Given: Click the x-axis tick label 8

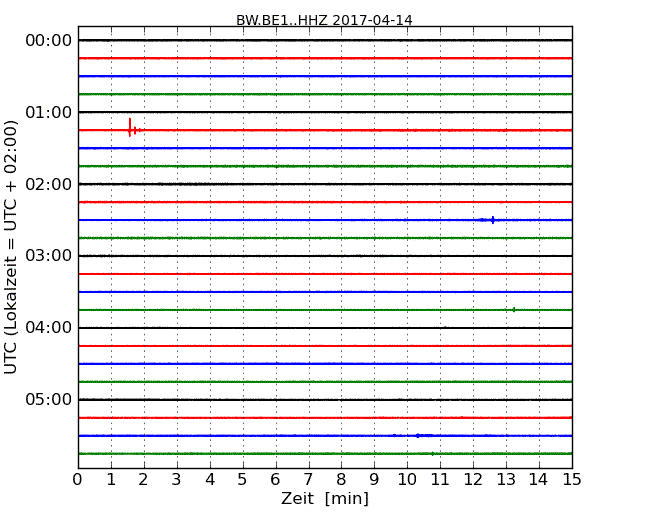Looking at the screenshot, I should [x=341, y=480].
